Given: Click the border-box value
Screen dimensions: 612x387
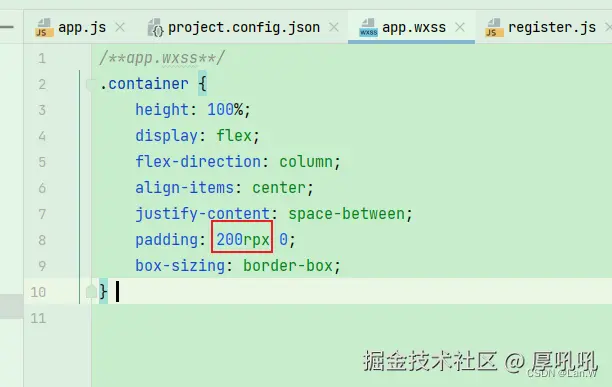Looking at the screenshot, I should click(288, 266).
